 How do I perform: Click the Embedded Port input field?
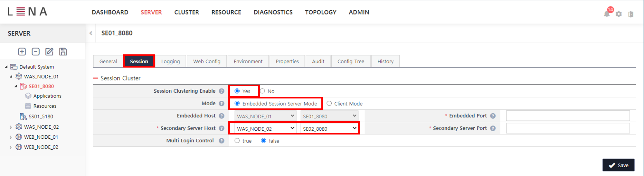tap(568, 116)
